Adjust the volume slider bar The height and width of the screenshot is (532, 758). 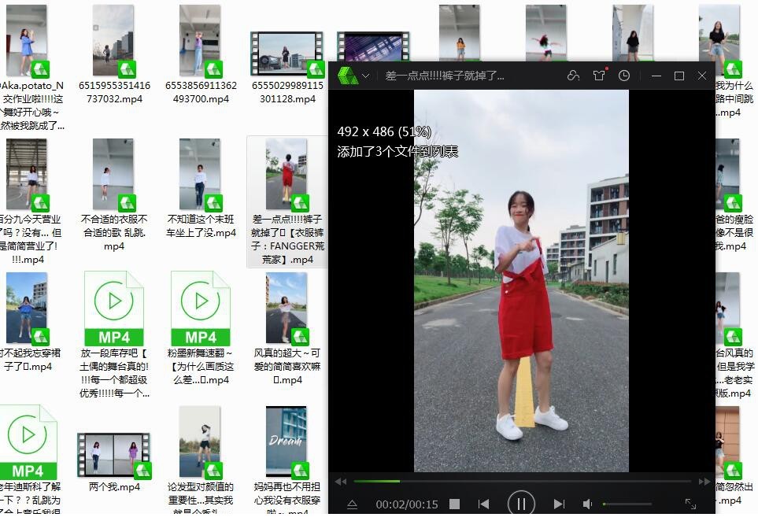[x=627, y=504]
